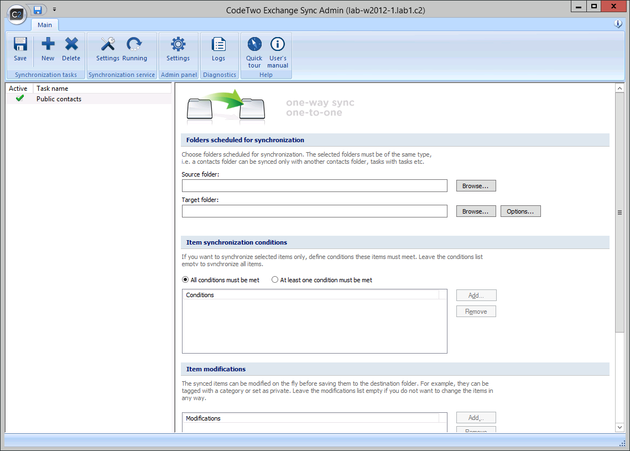Click into the Target folder field

point(315,211)
